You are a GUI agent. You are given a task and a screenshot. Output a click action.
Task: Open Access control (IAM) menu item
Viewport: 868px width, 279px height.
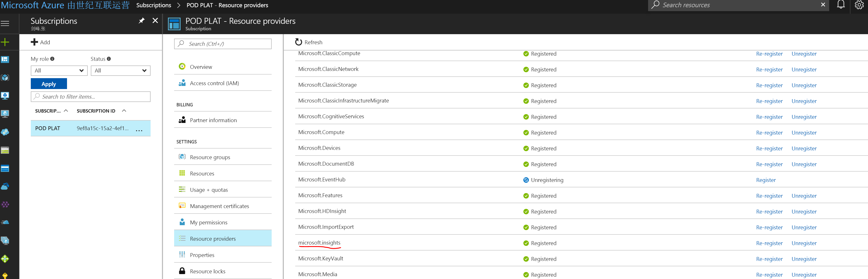click(x=214, y=83)
